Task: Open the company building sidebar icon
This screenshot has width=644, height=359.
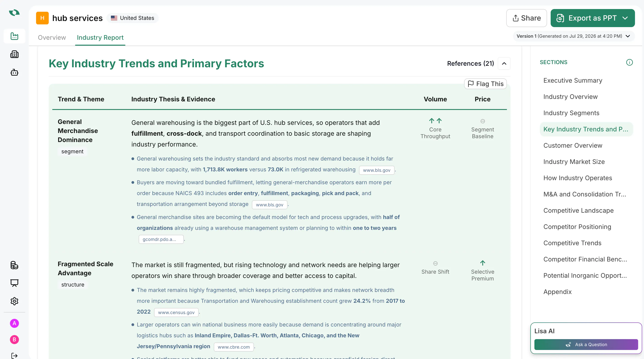Action: pos(14,54)
